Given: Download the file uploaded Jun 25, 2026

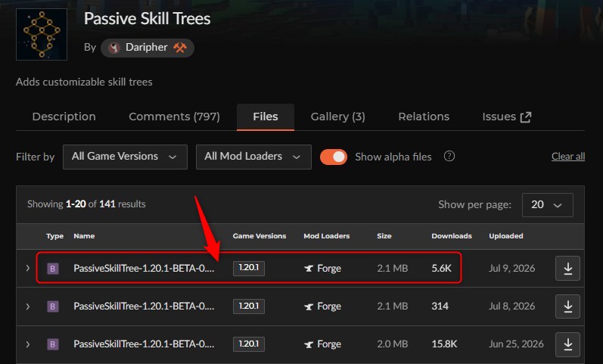Looking at the screenshot, I should (567, 344).
